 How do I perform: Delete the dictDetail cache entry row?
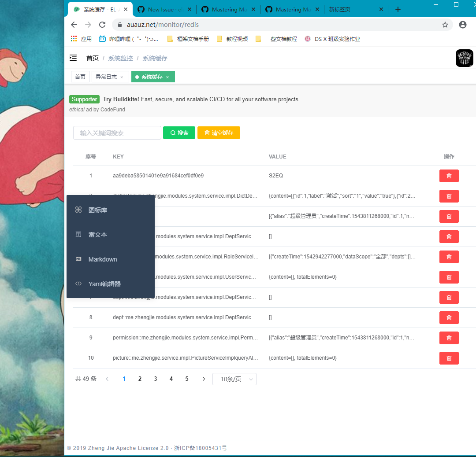click(x=449, y=196)
